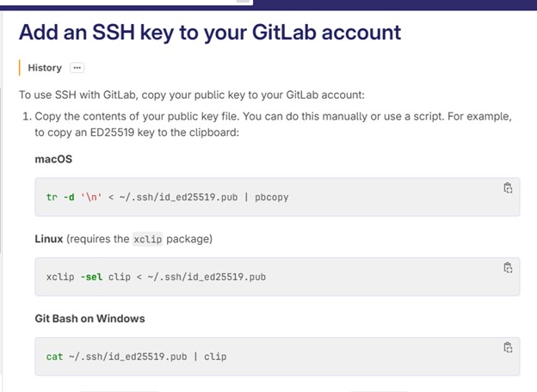Viewport: 537px width, 392px height.
Task: Click the 'Git Bash on Windows' subheading
Action: (x=89, y=318)
